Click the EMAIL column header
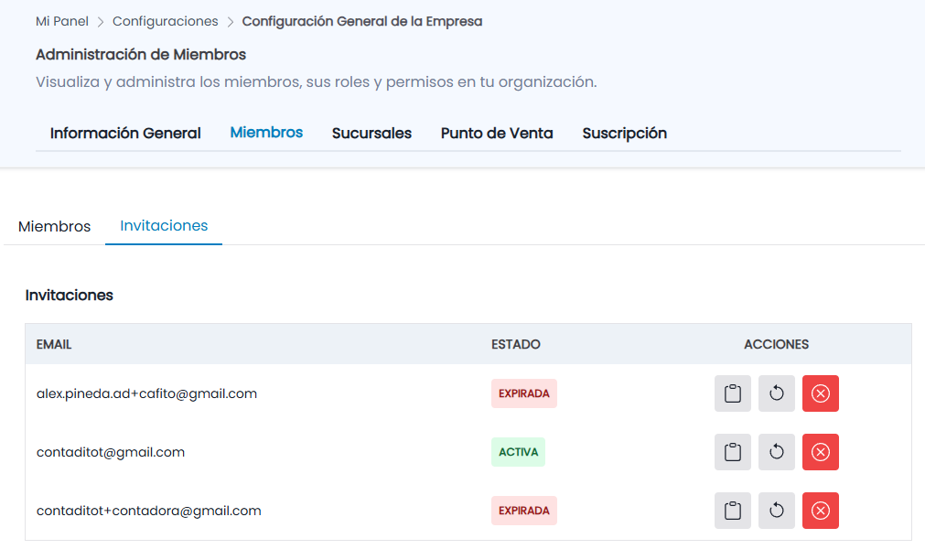This screenshot has width=925, height=560. pos(54,345)
